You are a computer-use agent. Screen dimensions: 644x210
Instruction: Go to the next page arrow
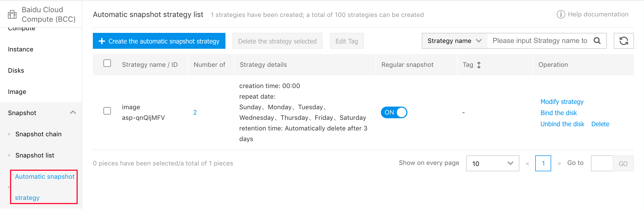(x=559, y=164)
